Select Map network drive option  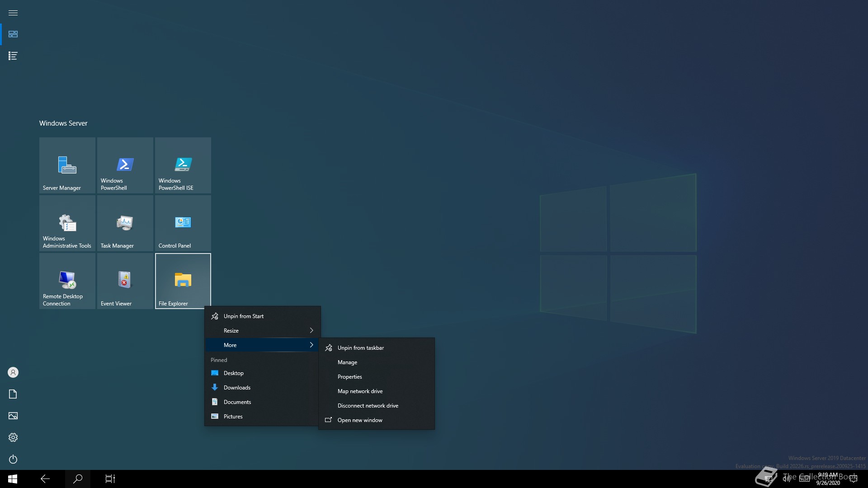coord(360,391)
